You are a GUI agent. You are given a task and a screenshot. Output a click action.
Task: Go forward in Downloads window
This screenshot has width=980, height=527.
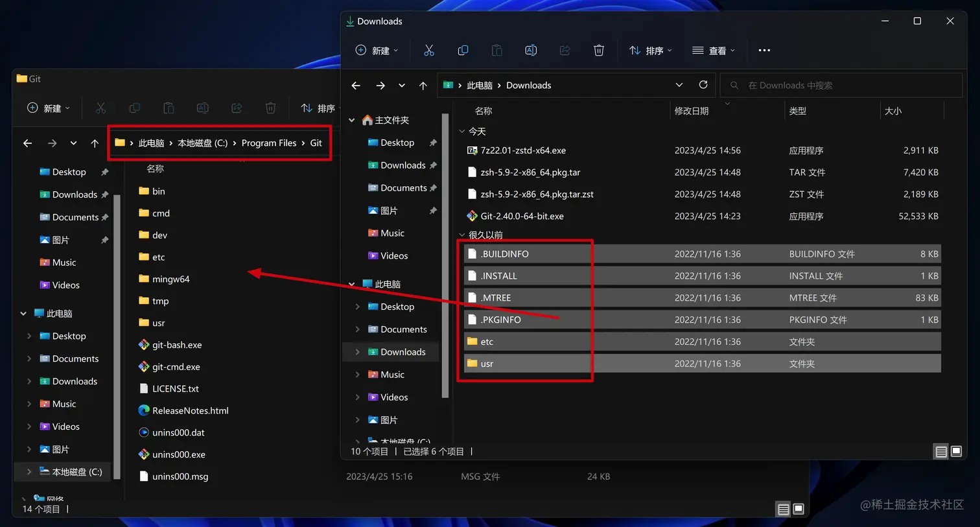click(x=380, y=86)
